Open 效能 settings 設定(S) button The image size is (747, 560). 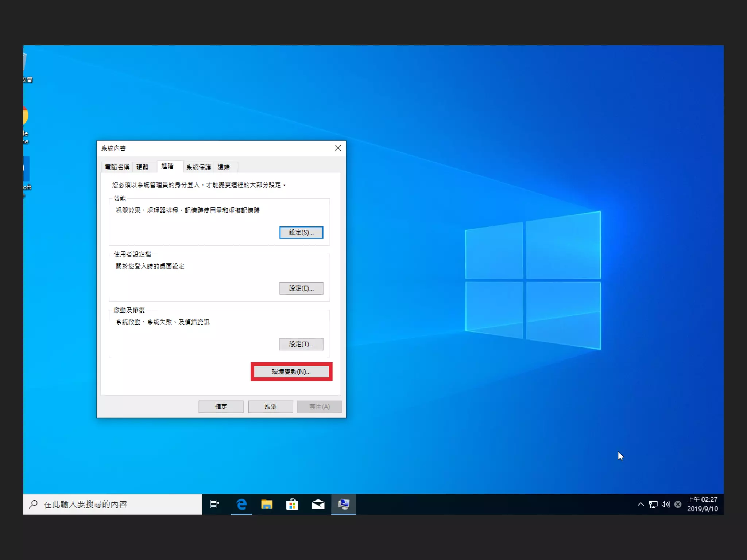pos(301,232)
